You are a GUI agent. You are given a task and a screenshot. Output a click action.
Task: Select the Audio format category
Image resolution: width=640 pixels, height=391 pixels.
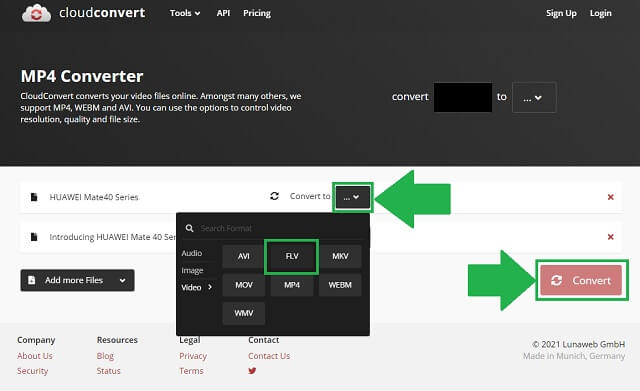point(191,253)
